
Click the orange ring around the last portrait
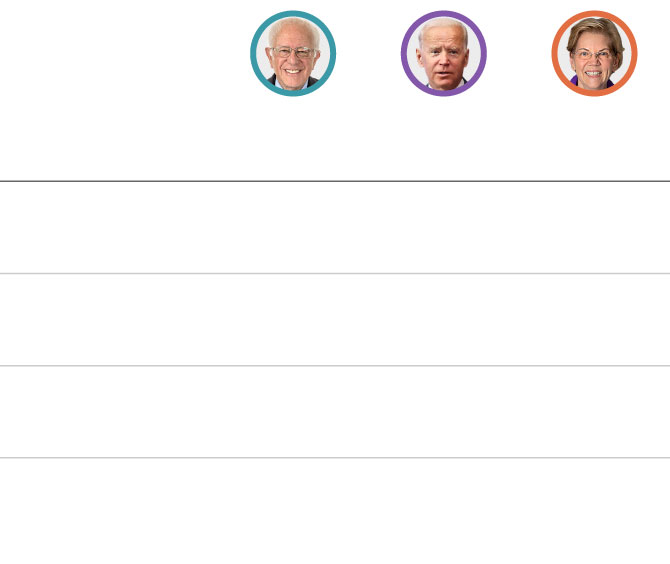point(594,13)
